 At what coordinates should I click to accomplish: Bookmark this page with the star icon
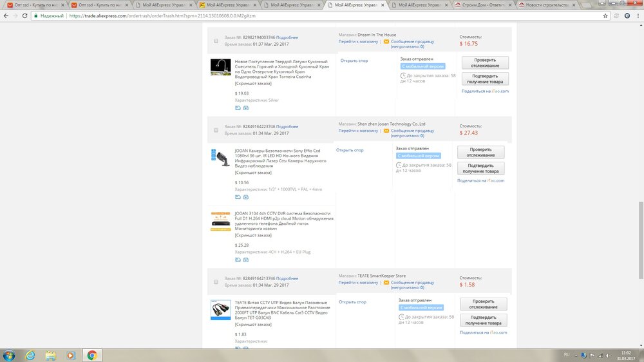pyautogui.click(x=605, y=15)
